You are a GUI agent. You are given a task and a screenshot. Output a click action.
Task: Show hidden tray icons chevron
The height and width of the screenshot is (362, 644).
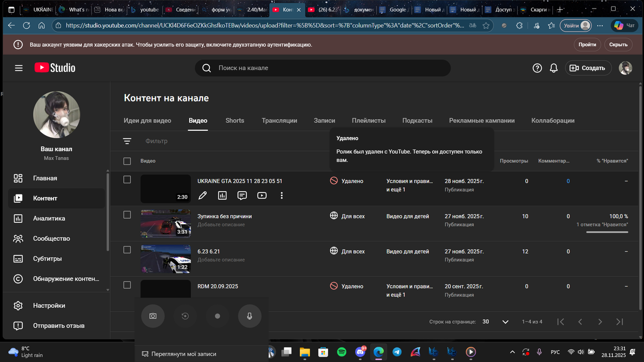513,352
